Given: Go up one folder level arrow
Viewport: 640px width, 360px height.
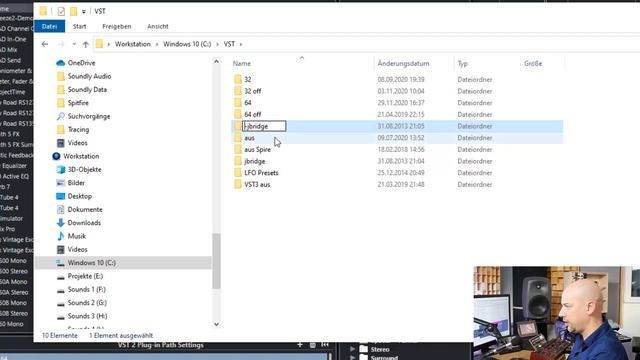Looking at the screenshot, I should (85, 44).
